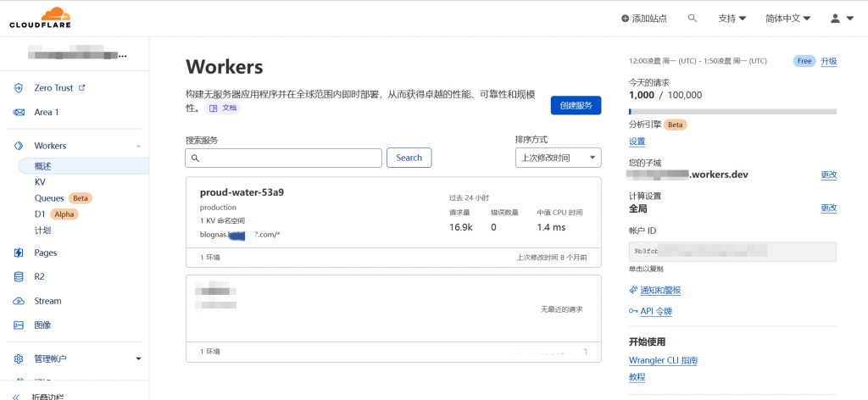Click the Search button
The width and height of the screenshot is (868, 400).
click(409, 158)
